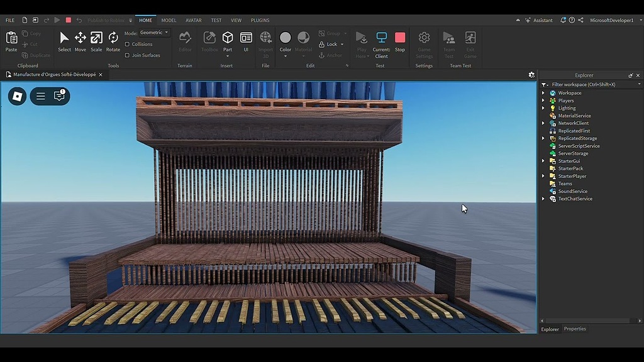Expand the Lighting tree item
644x362 pixels.
click(543, 107)
